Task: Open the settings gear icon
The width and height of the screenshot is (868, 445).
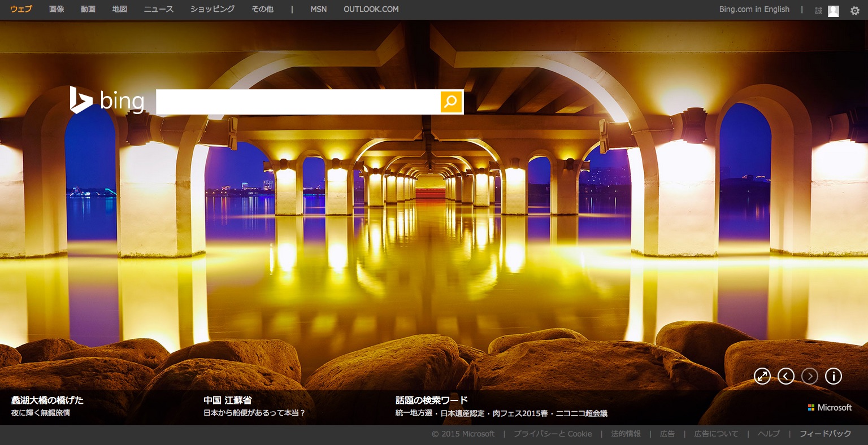Action: [855, 10]
